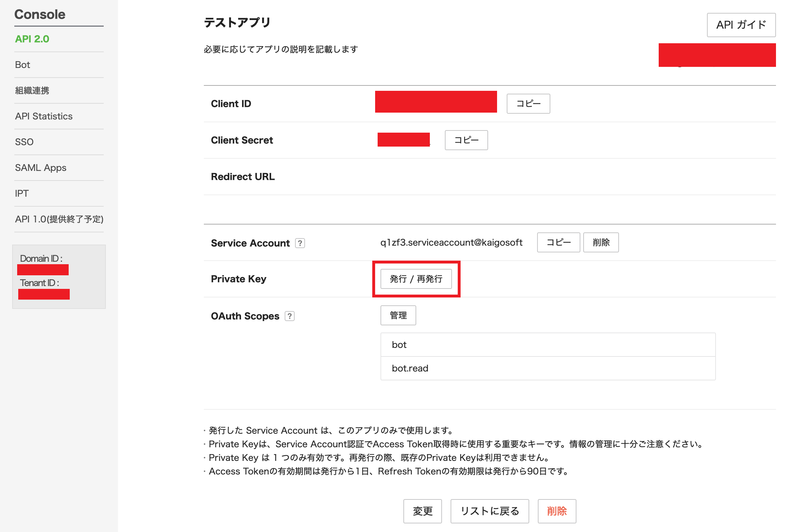Click the Client ID コピー button

point(527,104)
